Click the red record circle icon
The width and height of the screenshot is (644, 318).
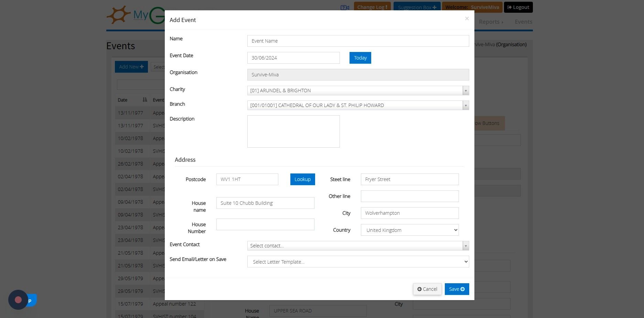click(18, 300)
